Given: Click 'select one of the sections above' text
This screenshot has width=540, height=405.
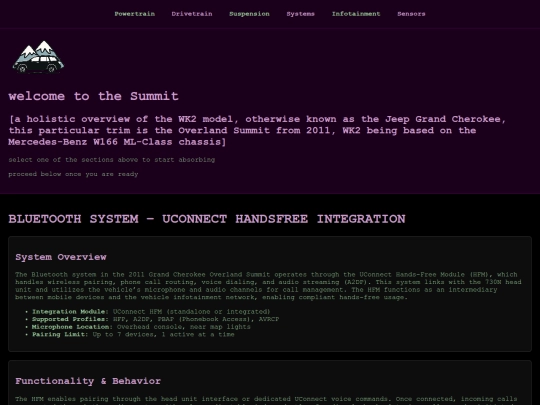Looking at the screenshot, I should (x=112, y=160).
